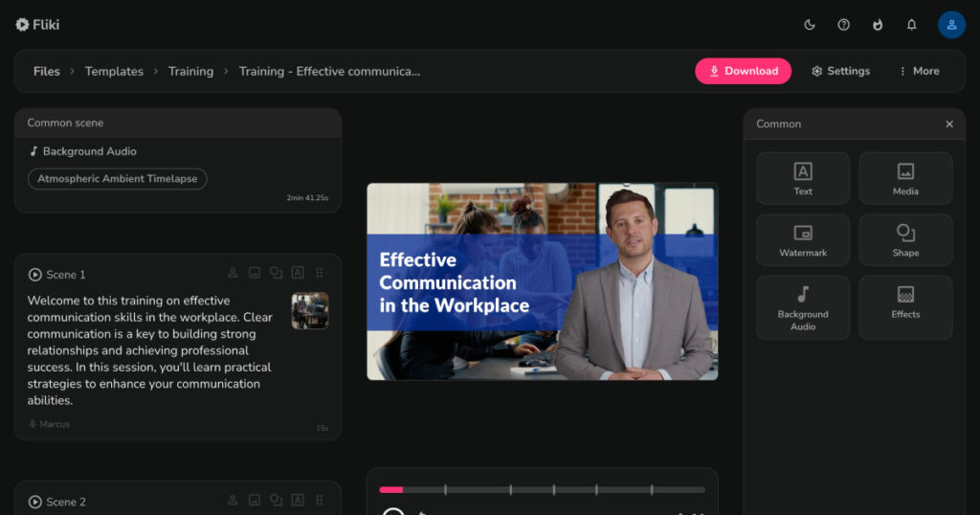Select the Atmospheric Ambient Timelapse audio chip
The width and height of the screenshot is (980, 515).
(x=117, y=179)
